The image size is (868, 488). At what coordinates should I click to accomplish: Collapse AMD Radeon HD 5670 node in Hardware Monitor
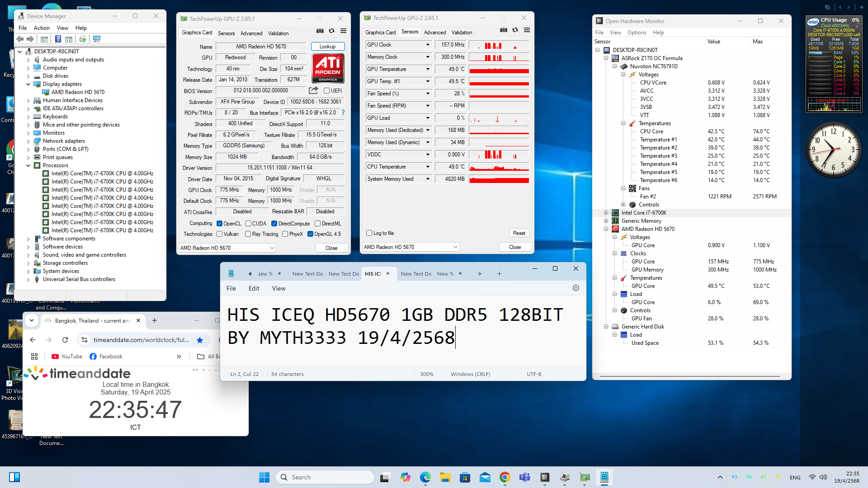pos(606,229)
